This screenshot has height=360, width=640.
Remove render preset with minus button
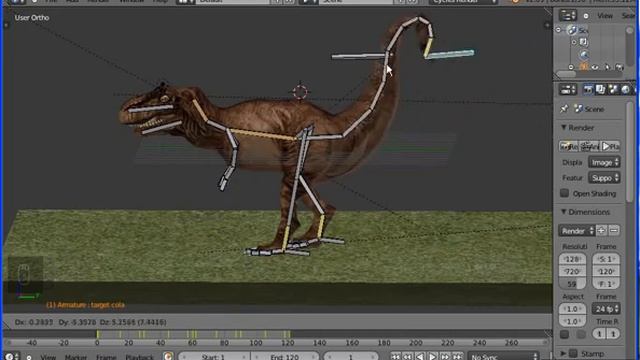tap(614, 231)
